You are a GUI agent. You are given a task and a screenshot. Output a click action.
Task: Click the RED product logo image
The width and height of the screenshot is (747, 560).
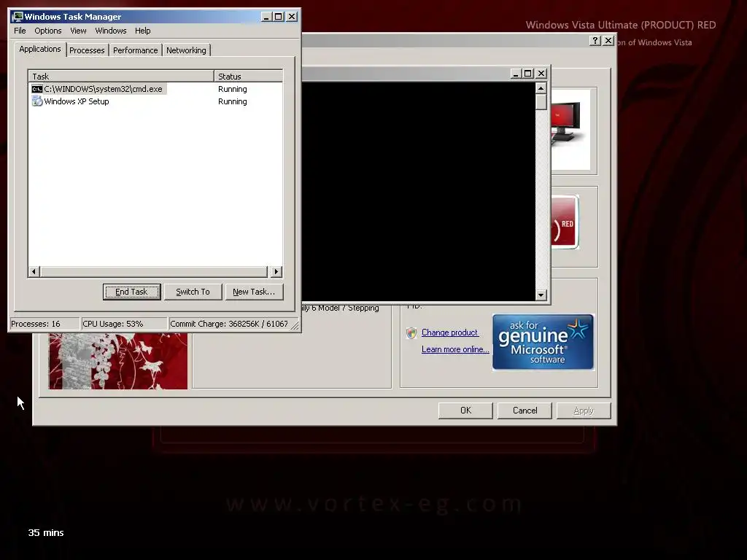(x=565, y=222)
